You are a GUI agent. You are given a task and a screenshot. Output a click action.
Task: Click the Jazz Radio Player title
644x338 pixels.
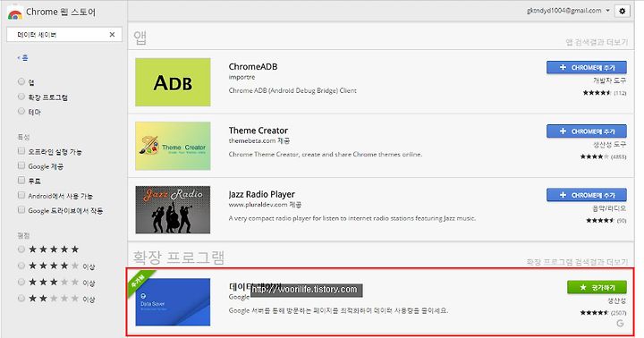click(261, 194)
